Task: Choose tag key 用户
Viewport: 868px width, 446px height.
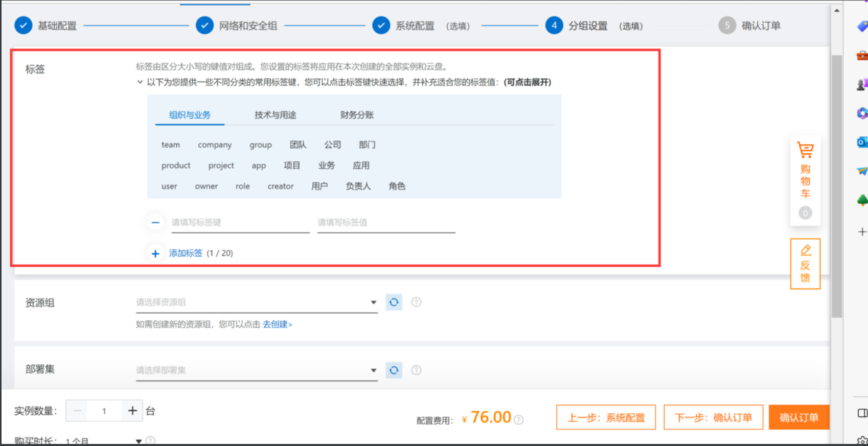Action: point(319,186)
